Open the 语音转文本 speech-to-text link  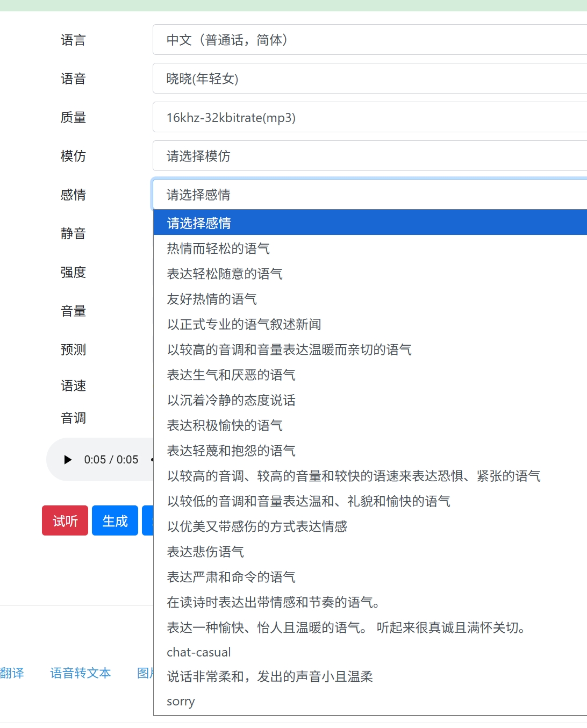tap(80, 673)
